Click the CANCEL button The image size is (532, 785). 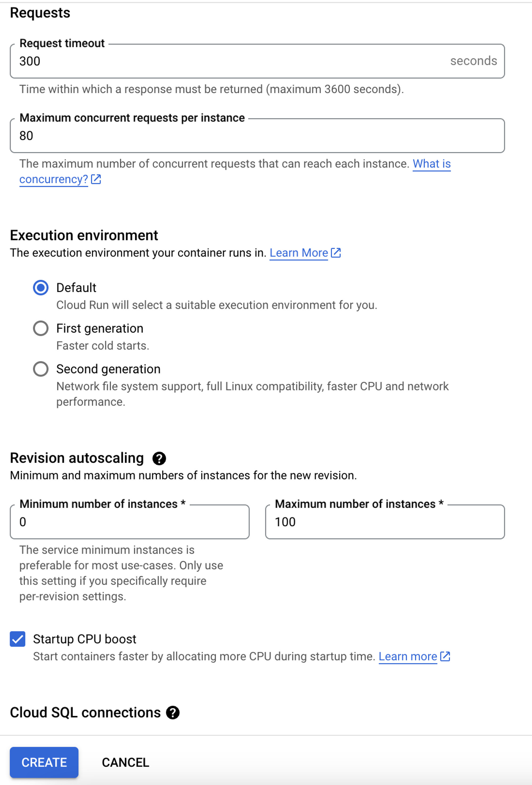126,762
